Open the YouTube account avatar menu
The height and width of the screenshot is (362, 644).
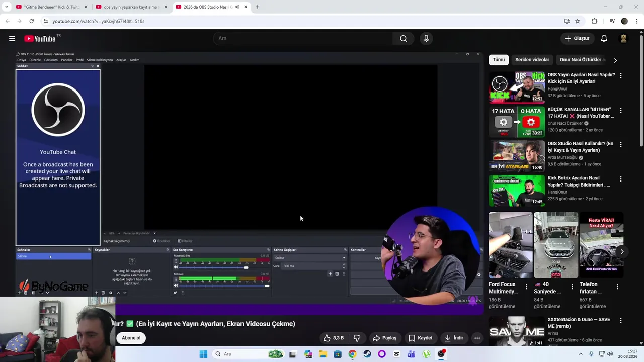(623, 39)
